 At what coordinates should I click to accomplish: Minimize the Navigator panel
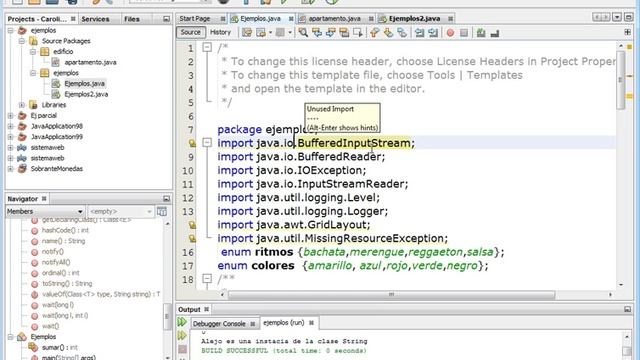pos(166,199)
